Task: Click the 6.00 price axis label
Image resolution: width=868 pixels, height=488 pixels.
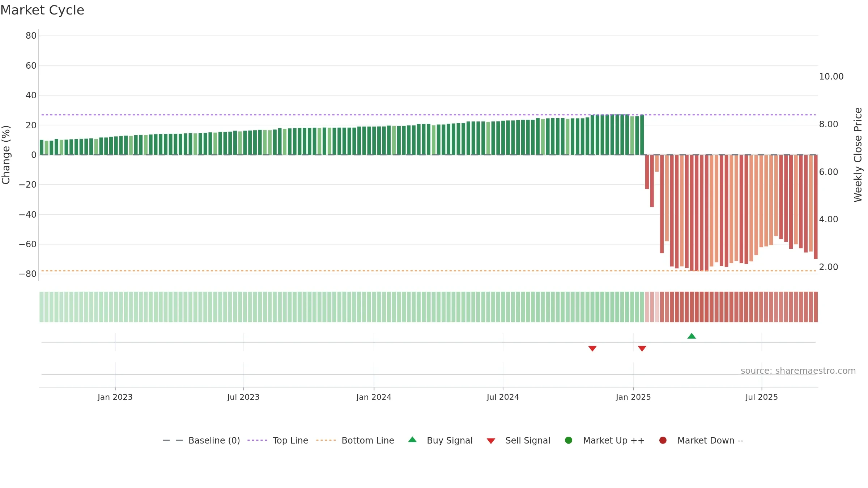Action: [829, 172]
